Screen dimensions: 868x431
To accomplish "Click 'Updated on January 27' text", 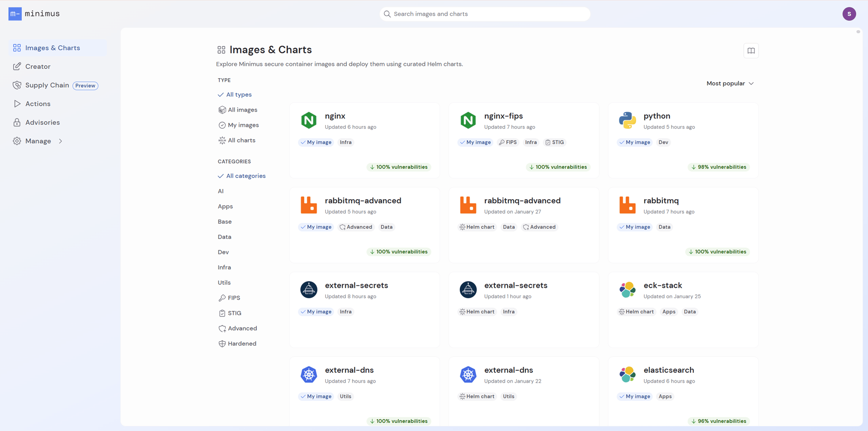I will point(512,212).
